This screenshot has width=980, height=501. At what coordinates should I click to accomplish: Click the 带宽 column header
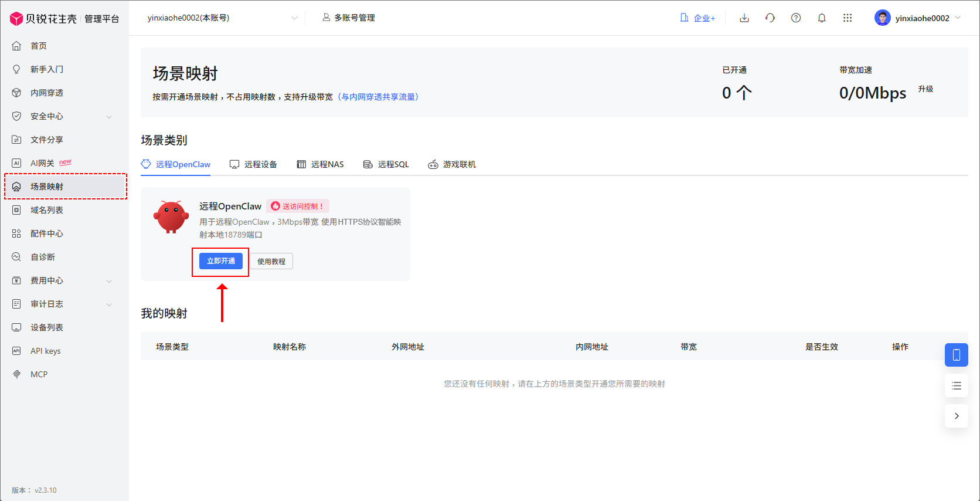point(689,347)
